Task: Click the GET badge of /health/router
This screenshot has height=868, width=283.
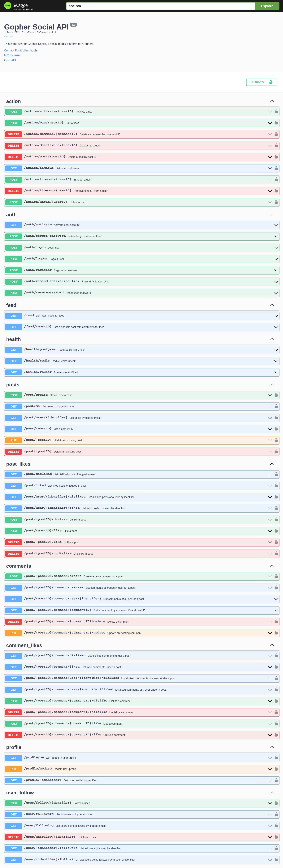Action: (13, 372)
